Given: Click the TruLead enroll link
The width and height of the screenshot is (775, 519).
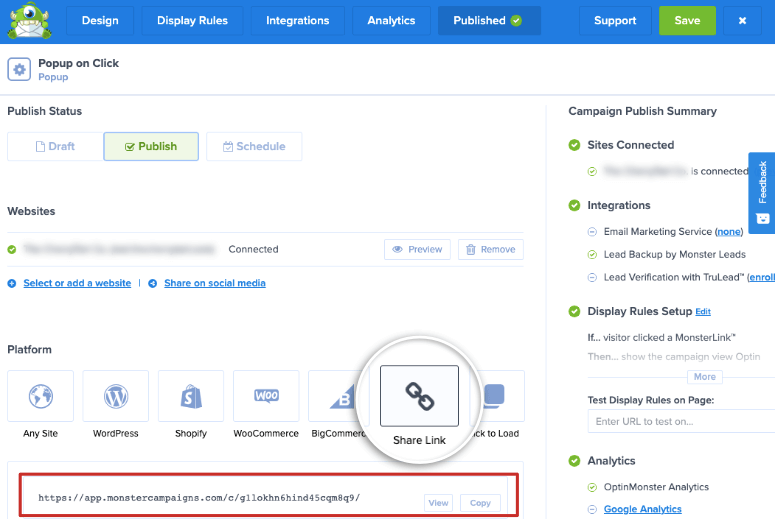Looking at the screenshot, I should pyautogui.click(x=762, y=277).
